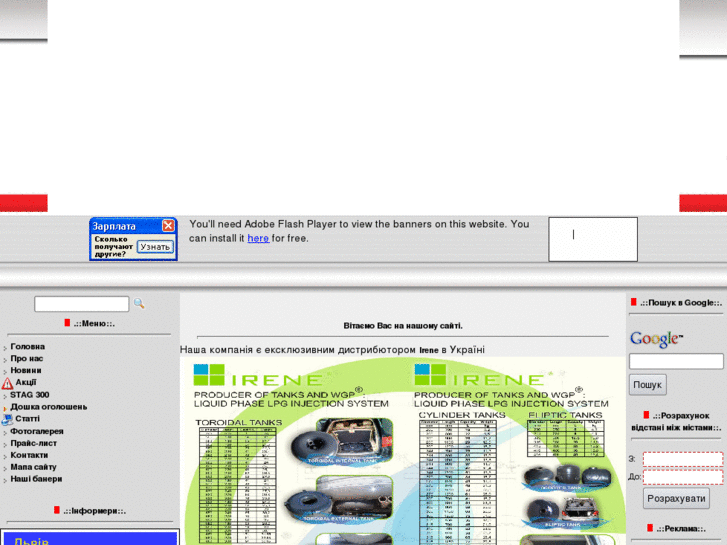Click the '.::Інформери::.' panel heading
Image resolution: width=727 pixels, height=545 pixels.
[x=95, y=511]
